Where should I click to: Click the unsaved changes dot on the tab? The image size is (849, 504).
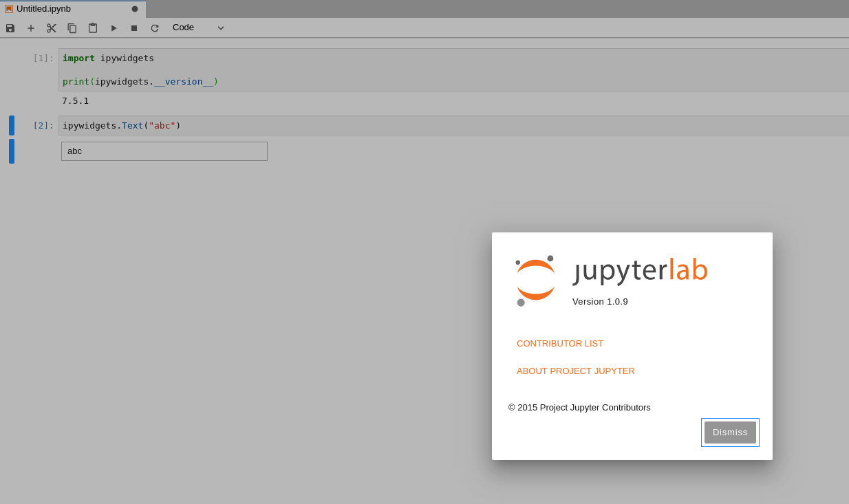click(135, 9)
